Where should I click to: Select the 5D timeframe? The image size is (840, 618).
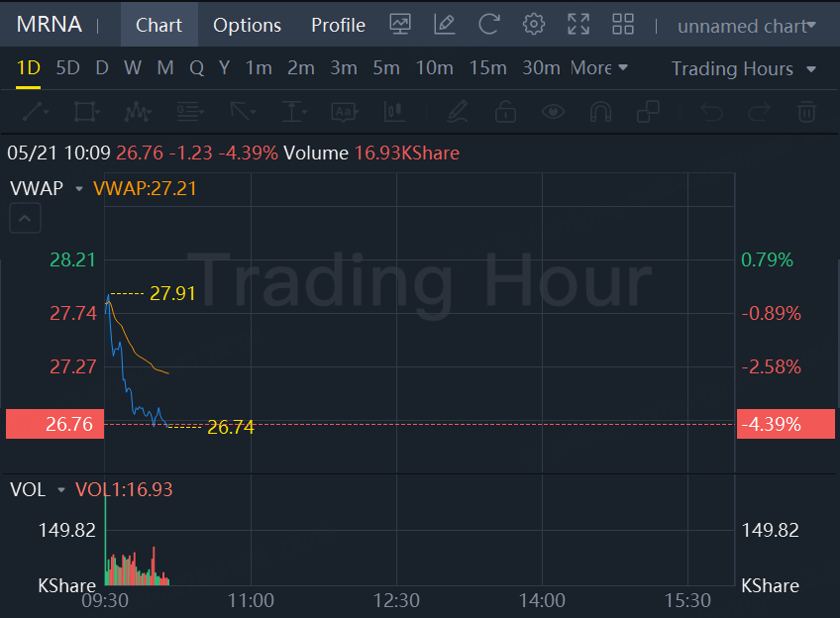[68, 68]
